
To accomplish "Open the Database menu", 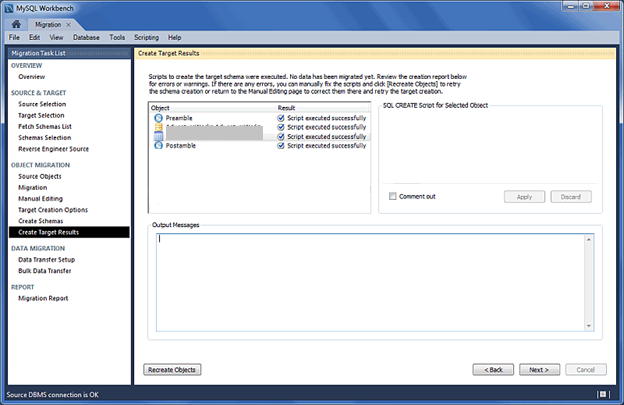I will click(x=86, y=37).
